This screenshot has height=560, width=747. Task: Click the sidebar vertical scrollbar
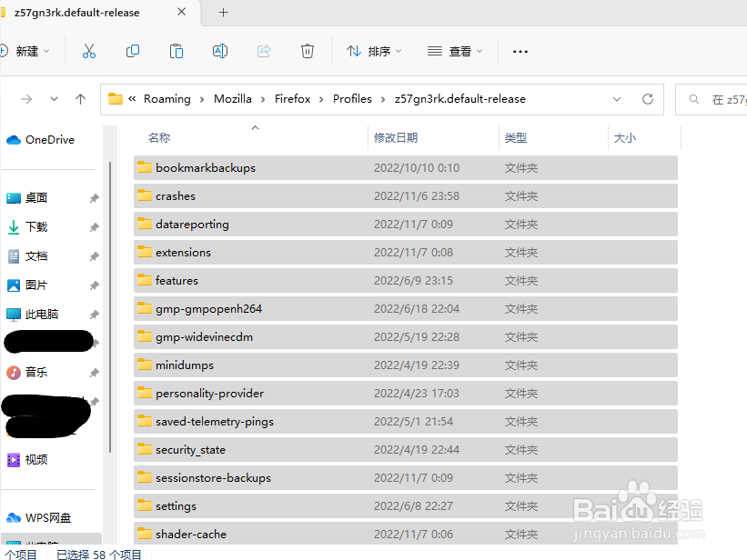(x=110, y=307)
